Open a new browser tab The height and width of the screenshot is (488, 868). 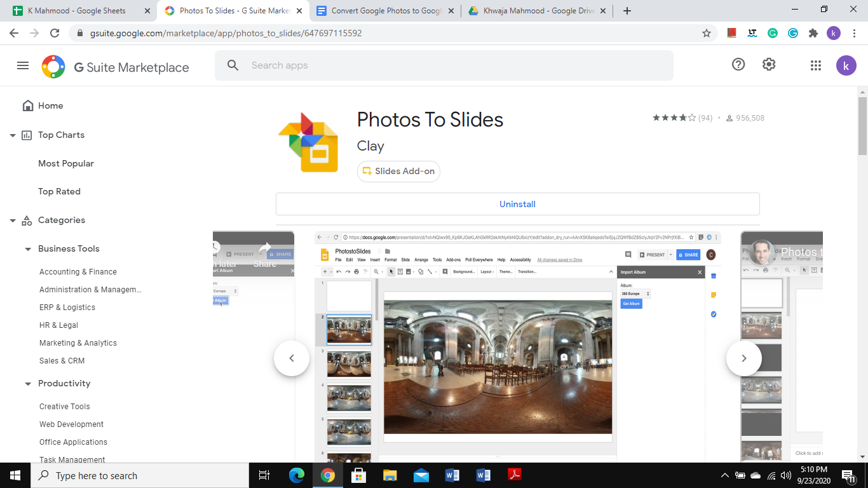coord(627,11)
